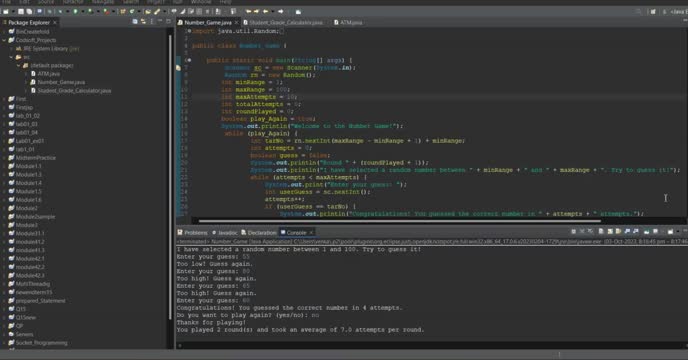
Task: Click the Terminate button in Console toolbar
Action: tap(573, 231)
